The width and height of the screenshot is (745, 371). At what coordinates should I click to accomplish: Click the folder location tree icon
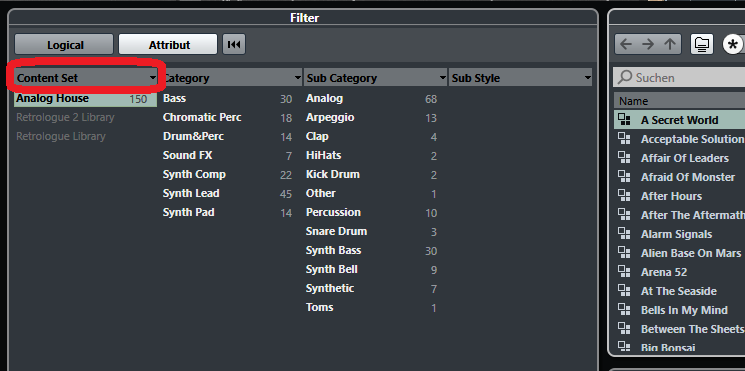click(702, 45)
